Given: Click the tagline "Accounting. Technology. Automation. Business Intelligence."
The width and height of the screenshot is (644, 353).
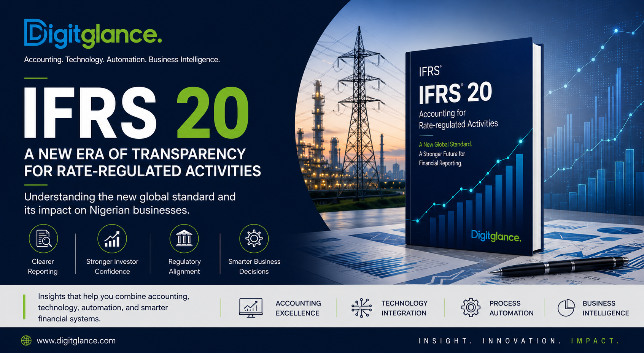Looking at the screenshot, I should [x=122, y=60].
